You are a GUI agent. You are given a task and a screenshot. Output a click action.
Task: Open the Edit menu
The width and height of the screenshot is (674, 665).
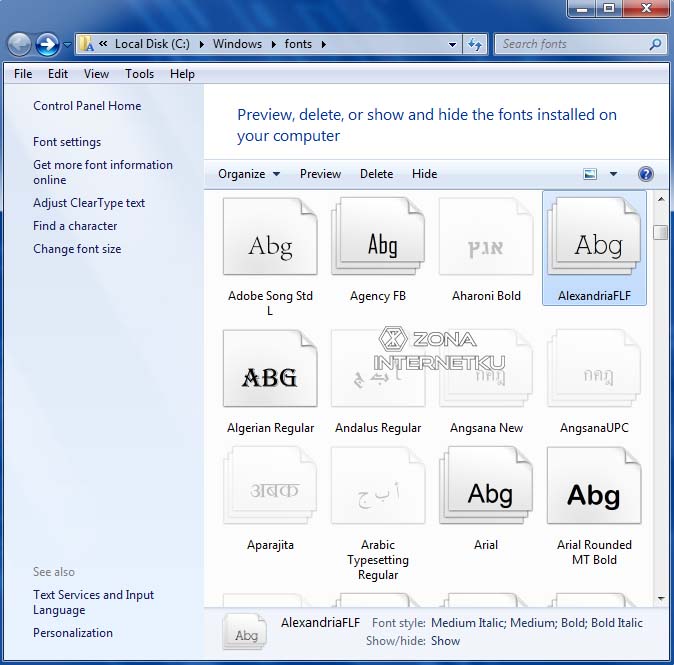58,74
